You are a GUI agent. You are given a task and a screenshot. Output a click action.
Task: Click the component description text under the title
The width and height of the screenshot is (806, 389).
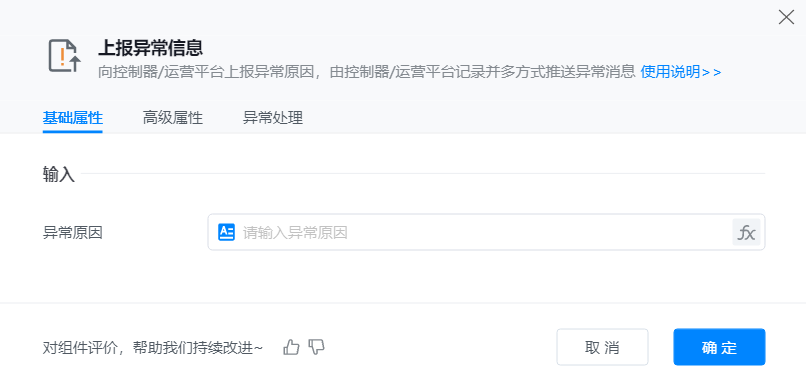(367, 72)
